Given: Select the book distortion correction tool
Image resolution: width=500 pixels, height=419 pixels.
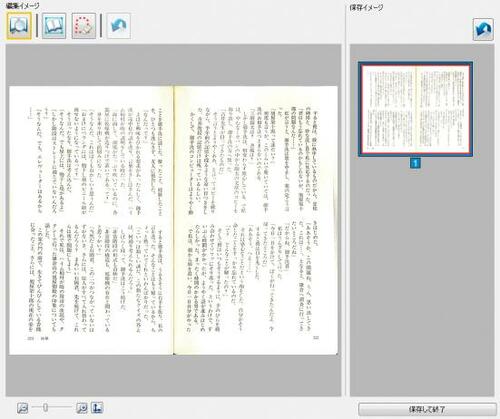Looking at the screenshot, I should click(19, 26).
